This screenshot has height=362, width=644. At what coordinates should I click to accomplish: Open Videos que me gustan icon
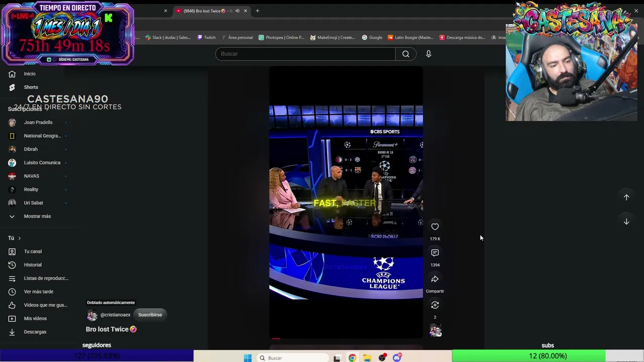(12, 305)
